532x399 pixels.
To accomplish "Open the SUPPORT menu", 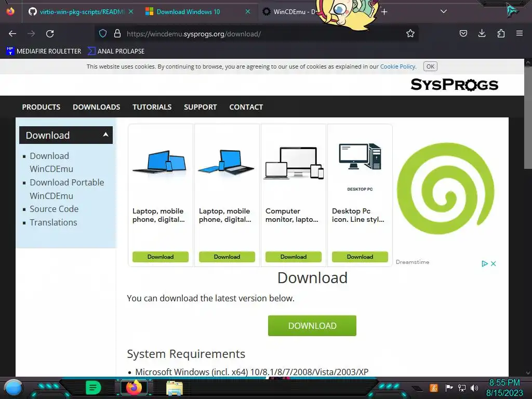I will [200, 107].
